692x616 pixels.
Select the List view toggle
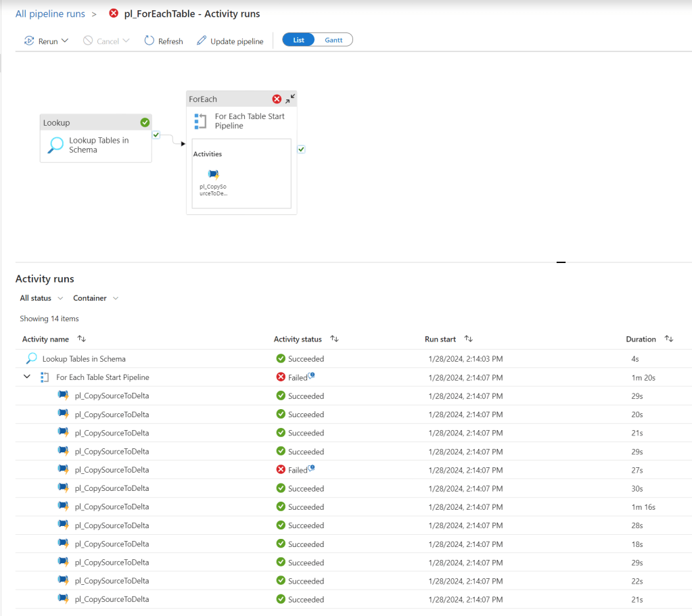pos(298,40)
